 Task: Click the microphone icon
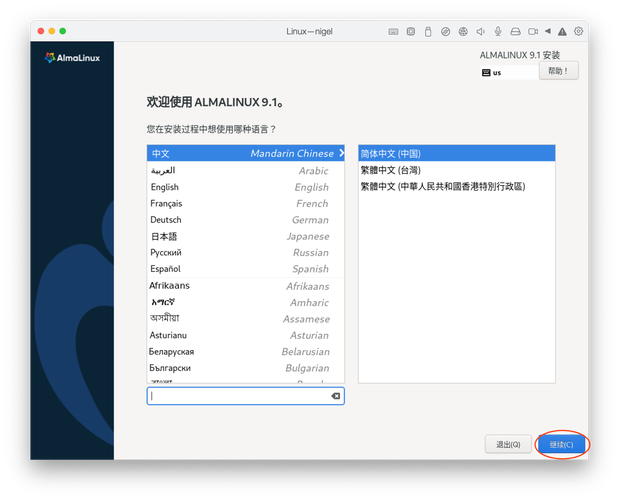pos(498,32)
